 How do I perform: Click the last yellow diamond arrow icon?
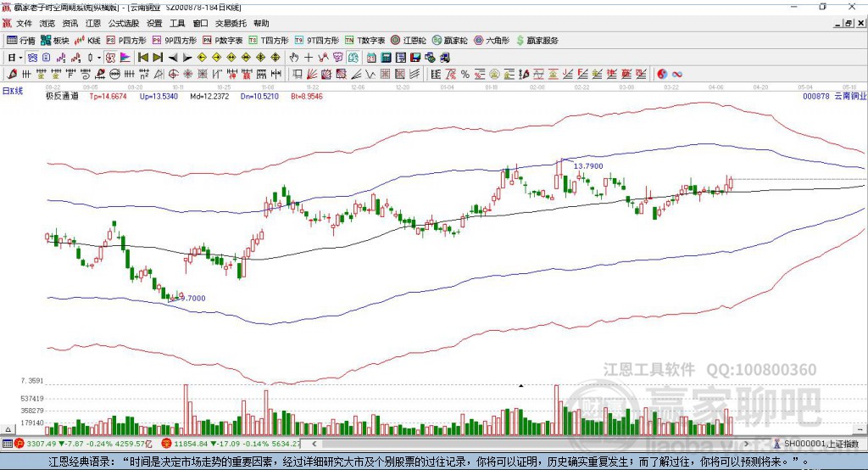point(275,58)
